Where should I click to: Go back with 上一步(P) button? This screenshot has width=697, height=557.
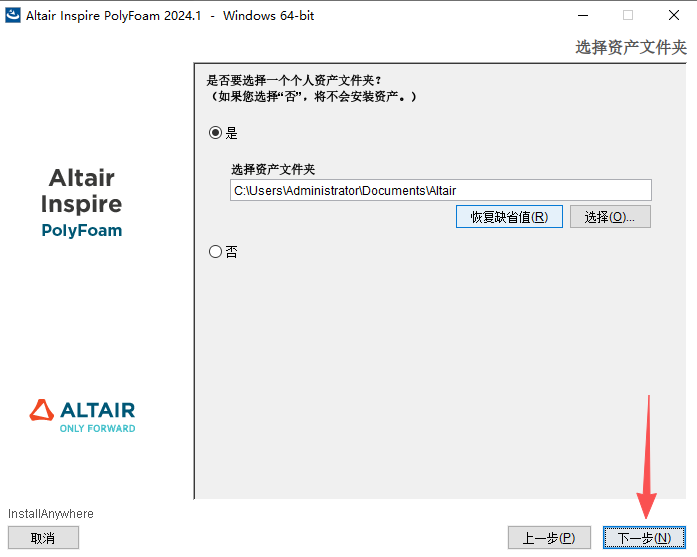tap(549, 538)
